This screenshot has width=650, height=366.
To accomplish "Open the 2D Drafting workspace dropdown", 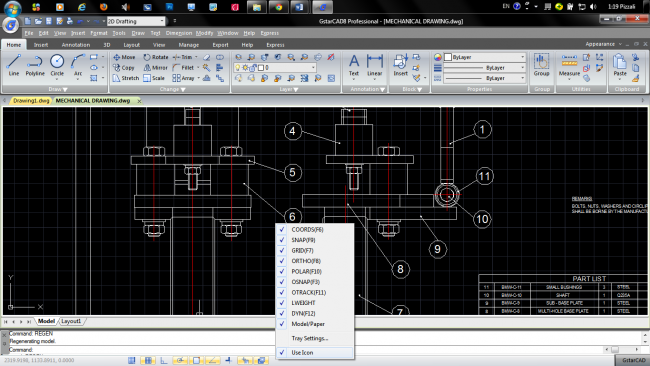I will (162, 21).
